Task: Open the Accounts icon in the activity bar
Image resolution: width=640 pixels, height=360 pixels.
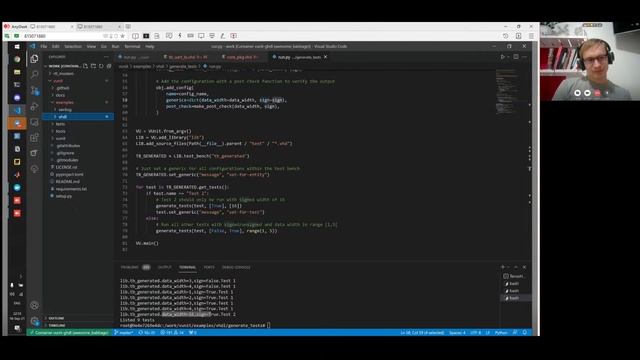Action: (34, 305)
